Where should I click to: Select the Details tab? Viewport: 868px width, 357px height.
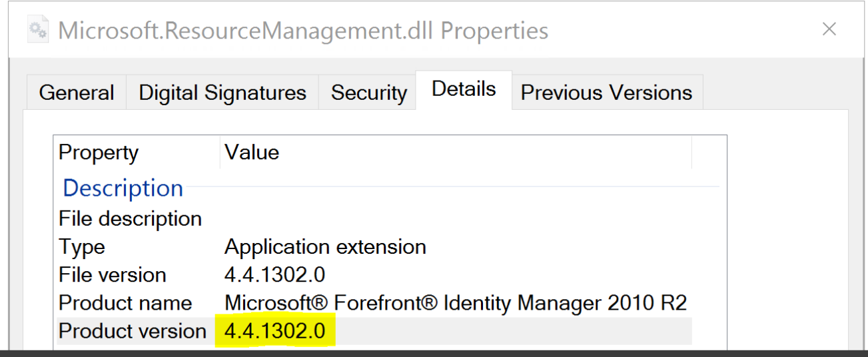pos(464,89)
